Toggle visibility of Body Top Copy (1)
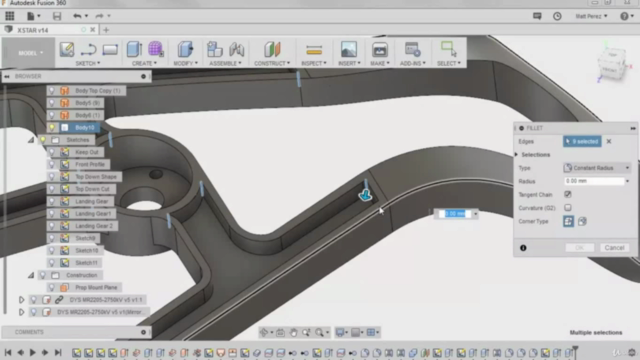 coord(52,91)
